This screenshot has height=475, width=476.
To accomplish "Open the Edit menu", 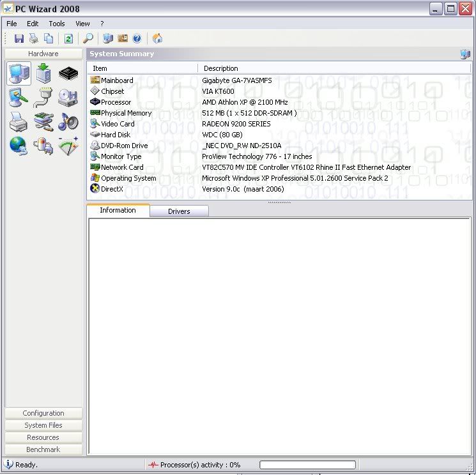I will point(33,24).
